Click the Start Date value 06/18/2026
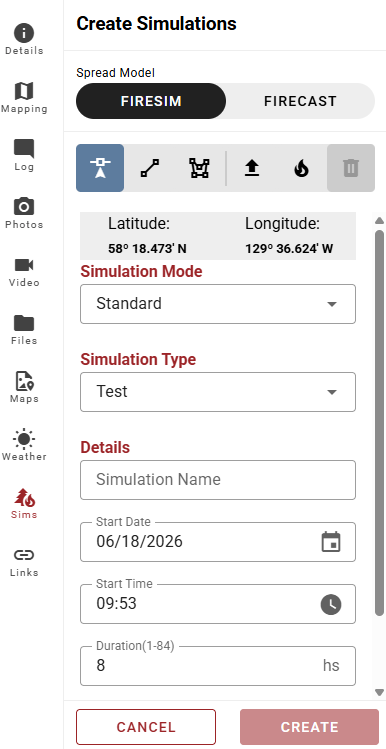This screenshot has height=749, width=386. (x=139, y=541)
